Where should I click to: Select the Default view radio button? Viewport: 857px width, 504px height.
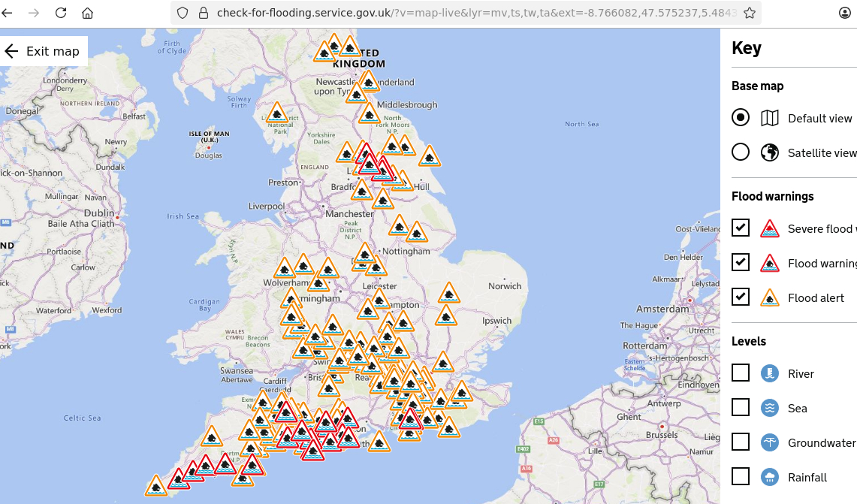point(741,118)
